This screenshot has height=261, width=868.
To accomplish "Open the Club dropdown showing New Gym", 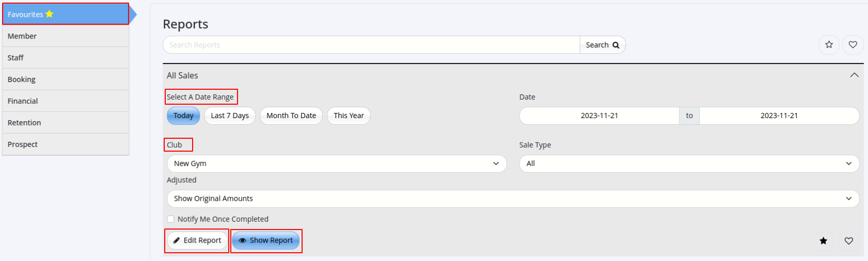I will 337,164.
